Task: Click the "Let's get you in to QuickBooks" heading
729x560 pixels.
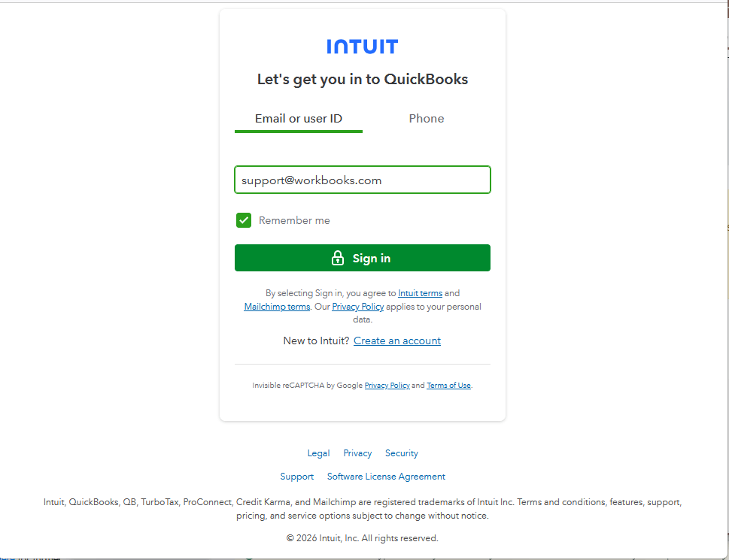Action: click(362, 79)
